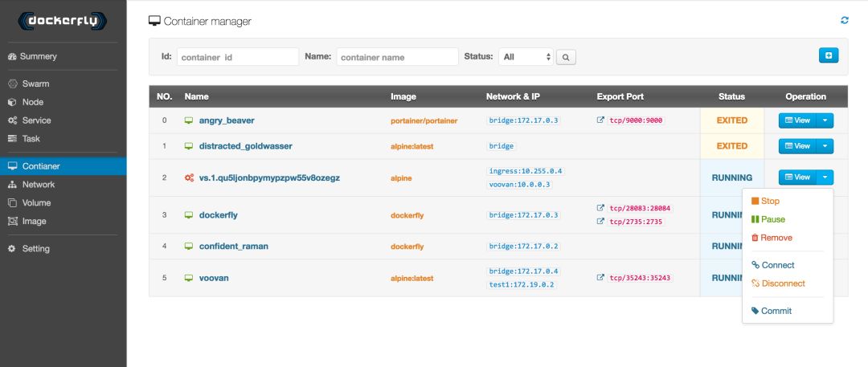Open the dockerfly container name link
The height and width of the screenshot is (367, 868).
coord(218,215)
